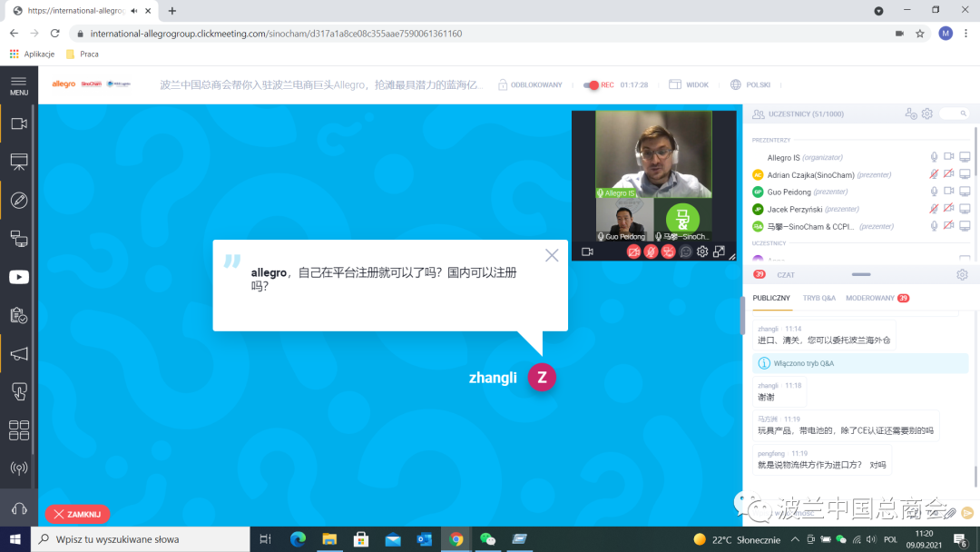The width and height of the screenshot is (980, 552).
Task: Click the headset support icon in sidebar
Action: [18, 508]
